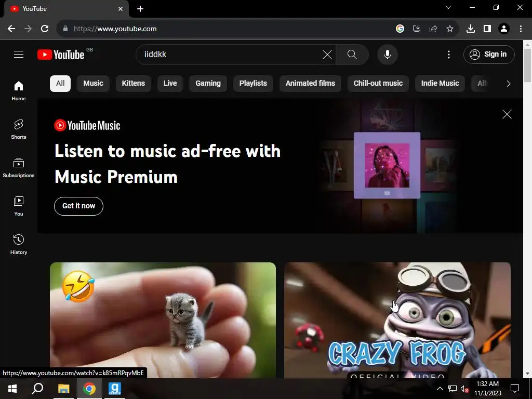
Task: Go to Home in the sidebar
Action: [x=19, y=91]
